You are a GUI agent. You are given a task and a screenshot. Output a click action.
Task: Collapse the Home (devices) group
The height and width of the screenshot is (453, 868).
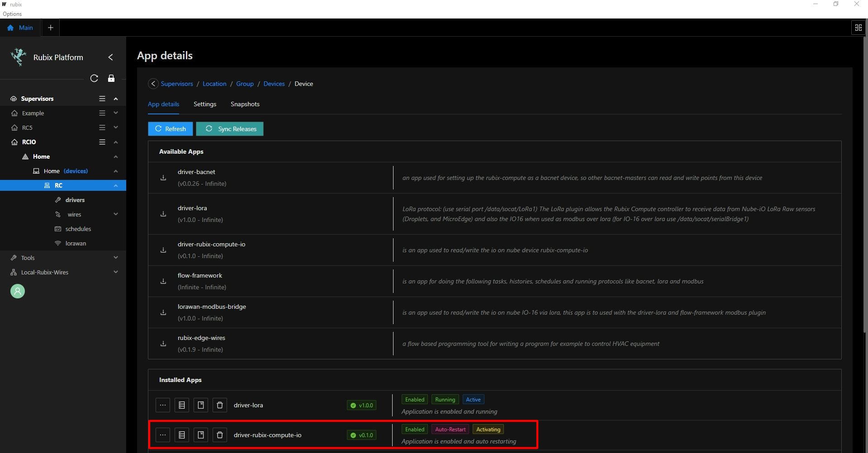point(116,171)
